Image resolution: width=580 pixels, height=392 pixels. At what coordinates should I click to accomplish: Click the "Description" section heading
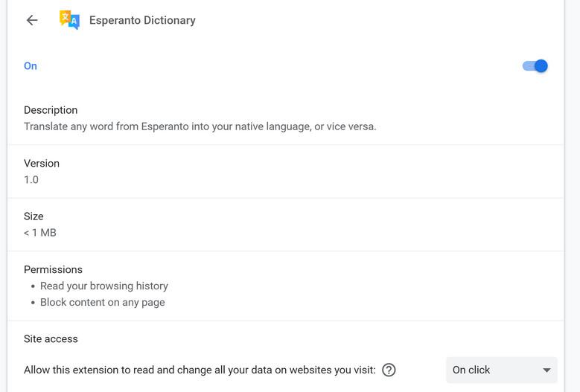[51, 110]
